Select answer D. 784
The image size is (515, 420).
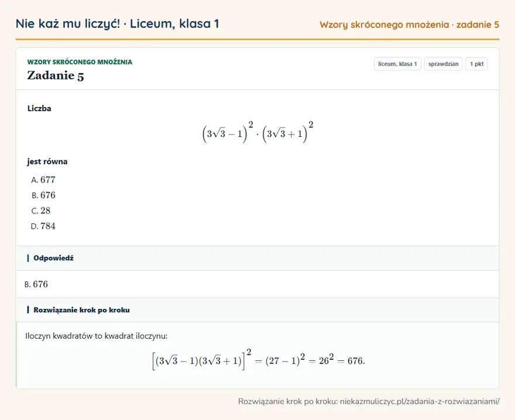coord(43,226)
